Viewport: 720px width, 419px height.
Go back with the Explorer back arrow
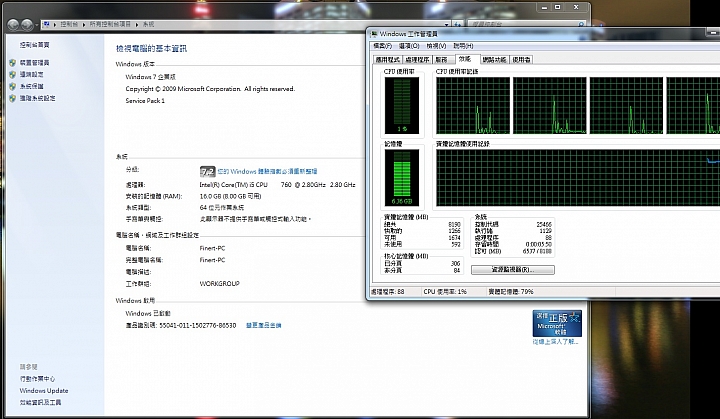(13, 24)
